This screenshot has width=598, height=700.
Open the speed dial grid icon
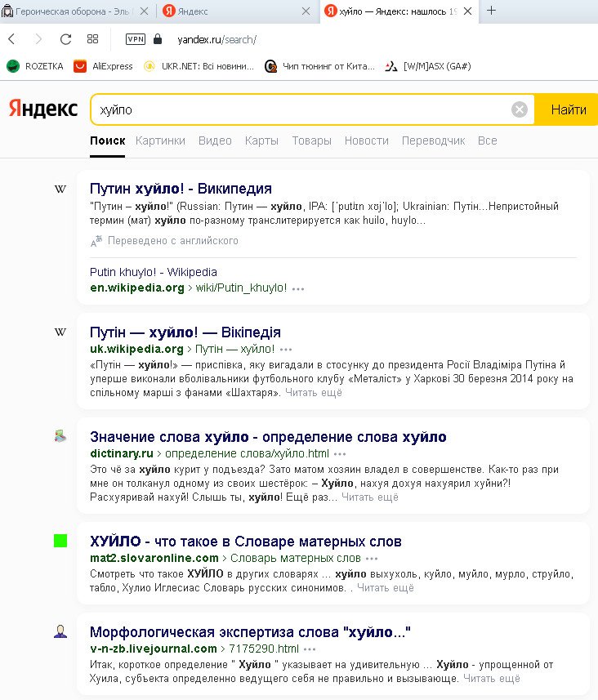pyautogui.click(x=92, y=39)
